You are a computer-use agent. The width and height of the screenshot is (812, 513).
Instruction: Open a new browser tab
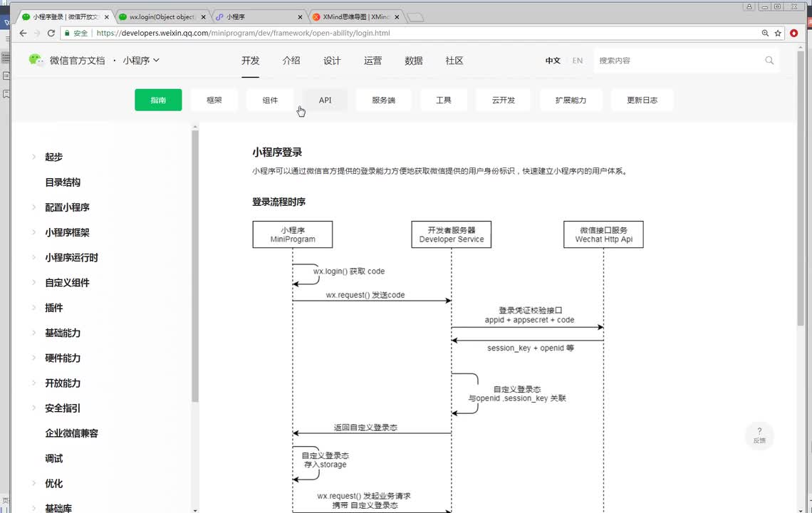415,17
